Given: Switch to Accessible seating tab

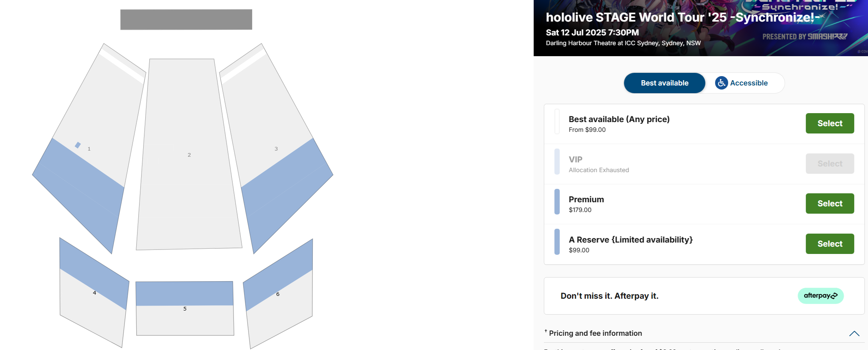Looking at the screenshot, I should [x=748, y=83].
